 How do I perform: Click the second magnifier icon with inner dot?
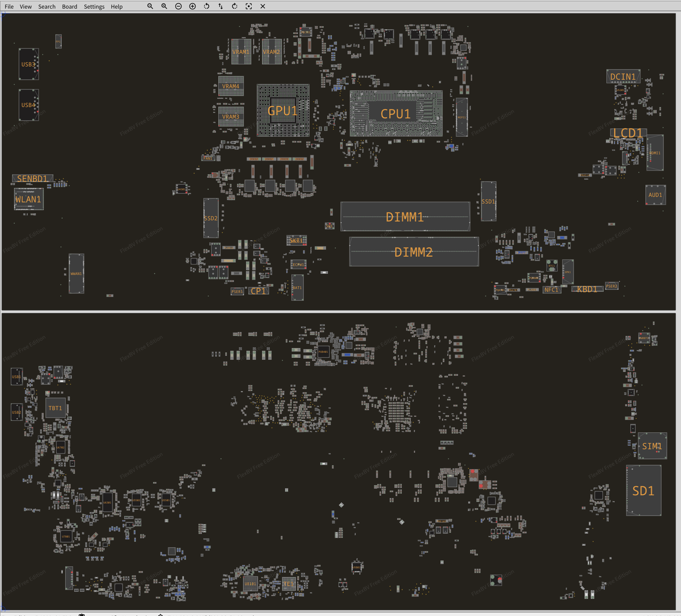164,6
